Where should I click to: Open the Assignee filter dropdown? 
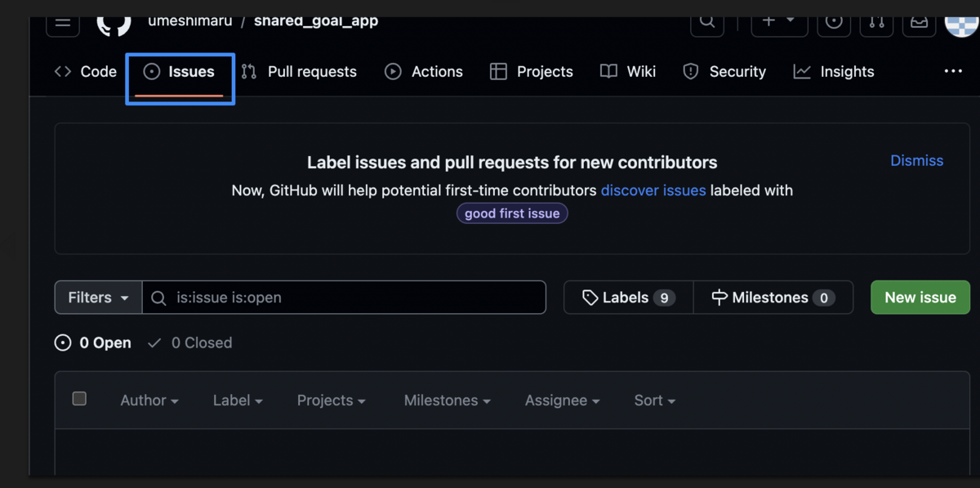562,401
